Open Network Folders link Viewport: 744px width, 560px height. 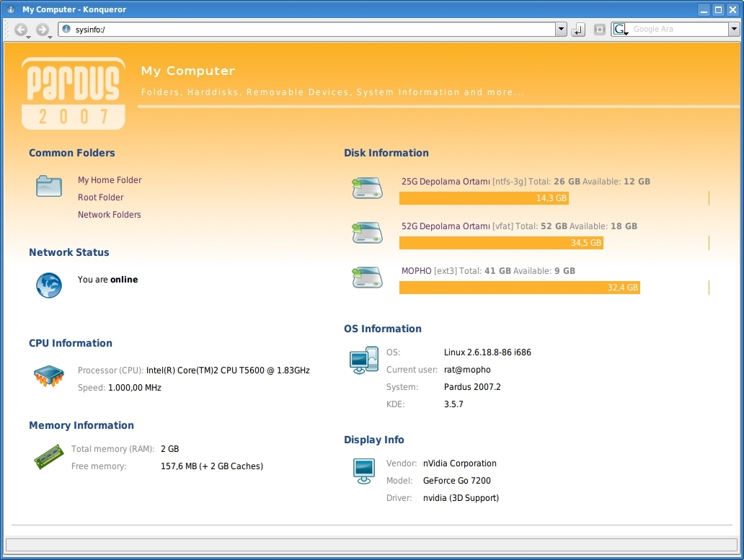110,215
